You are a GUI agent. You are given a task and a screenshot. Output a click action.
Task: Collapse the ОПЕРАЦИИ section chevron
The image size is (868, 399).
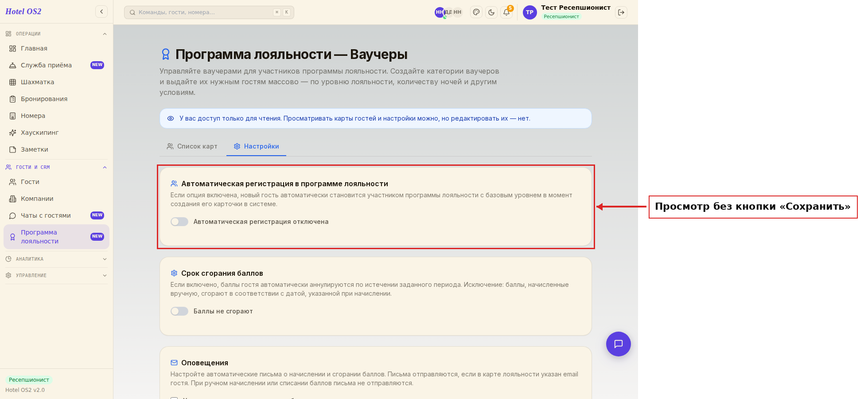point(105,34)
